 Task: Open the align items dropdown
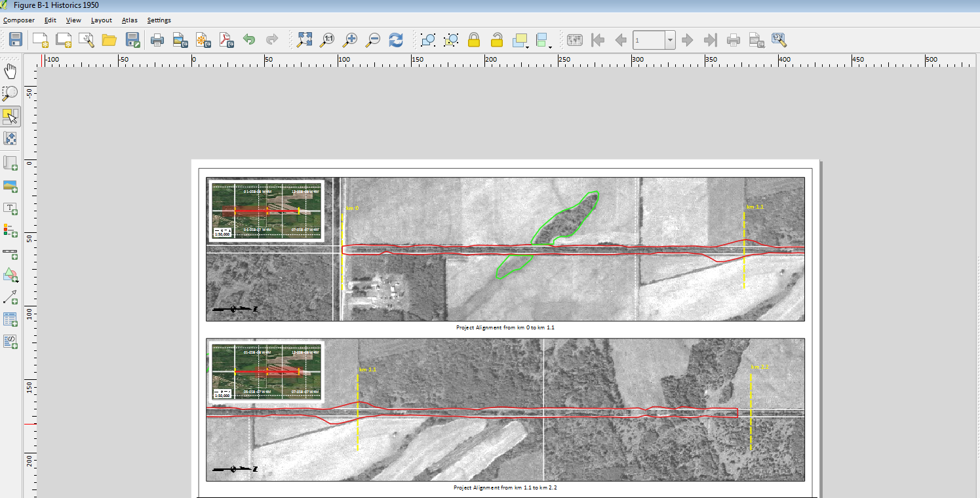(x=544, y=40)
